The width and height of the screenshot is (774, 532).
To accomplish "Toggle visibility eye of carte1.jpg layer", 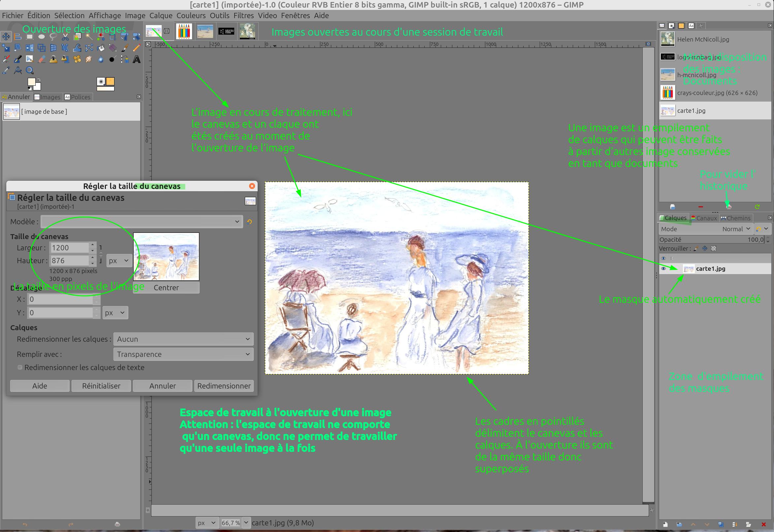I will pos(663,269).
